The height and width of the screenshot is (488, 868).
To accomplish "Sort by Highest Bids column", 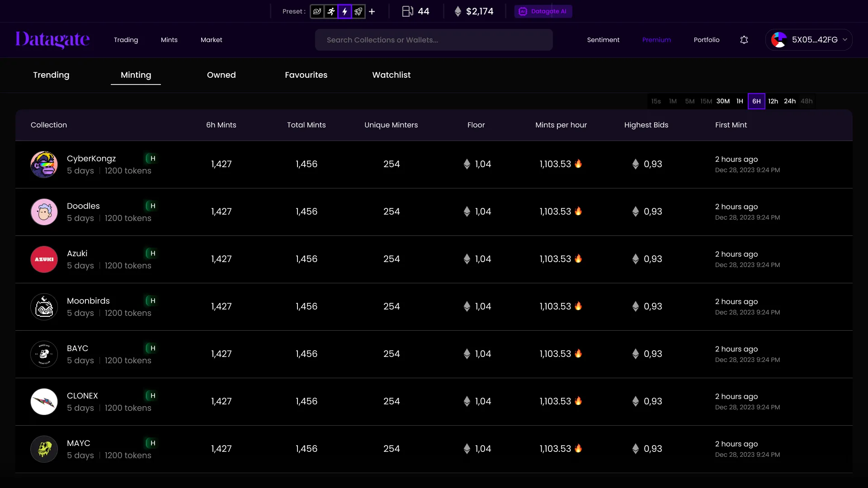I will pos(646,125).
